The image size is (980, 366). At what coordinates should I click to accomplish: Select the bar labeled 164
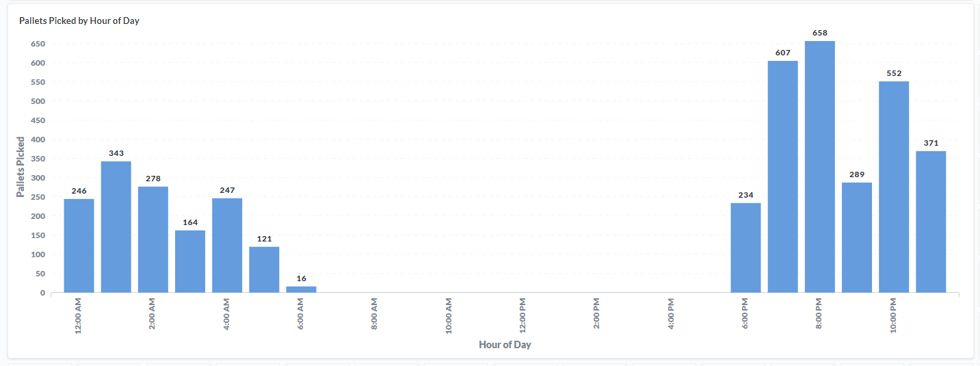point(190,261)
